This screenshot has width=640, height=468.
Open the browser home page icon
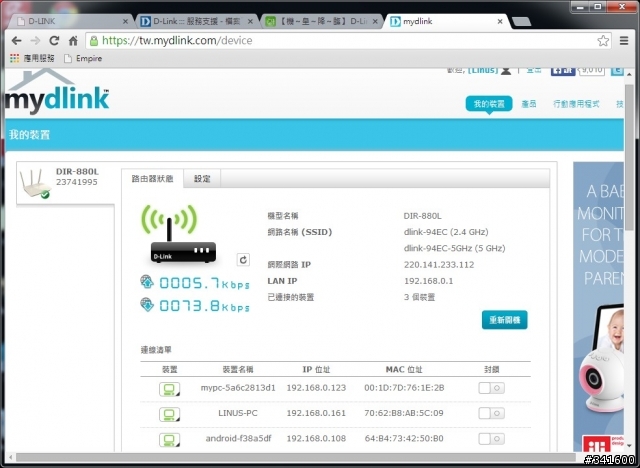[73, 40]
